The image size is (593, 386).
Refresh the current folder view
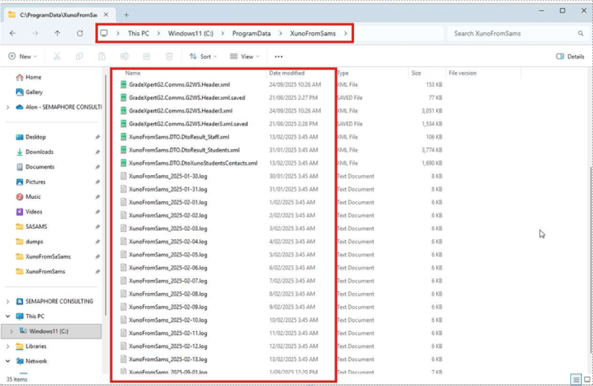point(80,33)
